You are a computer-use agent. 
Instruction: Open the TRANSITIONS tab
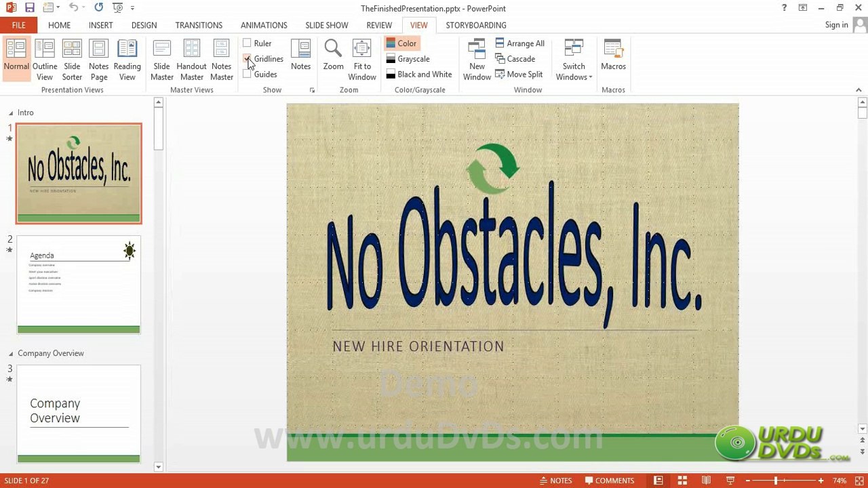[199, 25]
